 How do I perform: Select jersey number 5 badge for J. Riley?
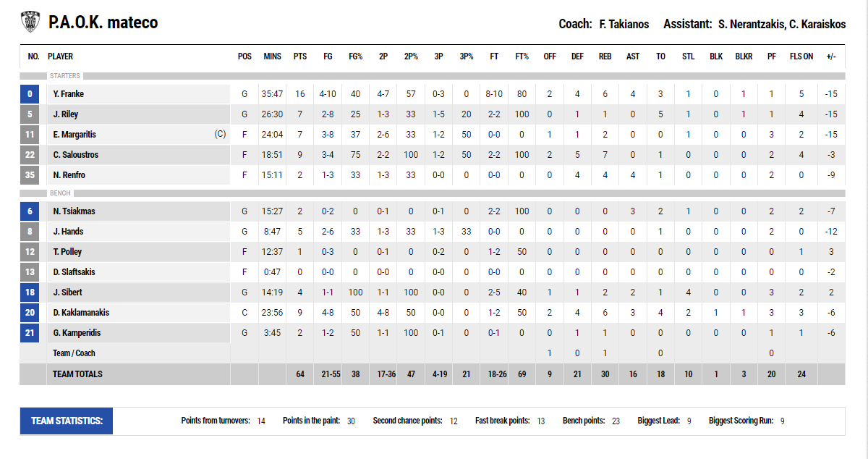pyautogui.click(x=30, y=114)
